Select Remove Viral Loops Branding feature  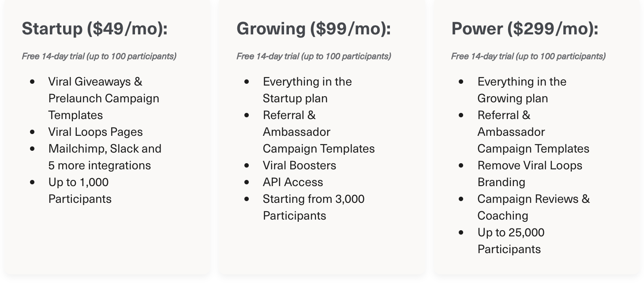[x=529, y=174]
